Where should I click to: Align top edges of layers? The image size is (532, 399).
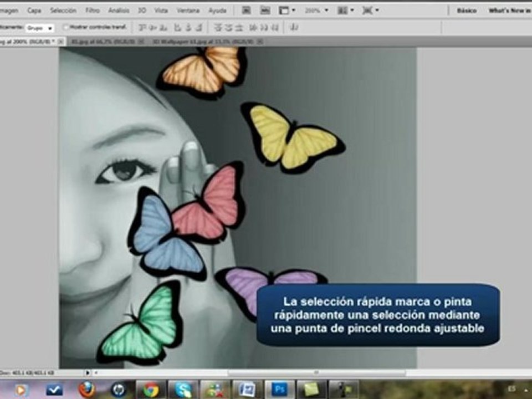(142, 28)
